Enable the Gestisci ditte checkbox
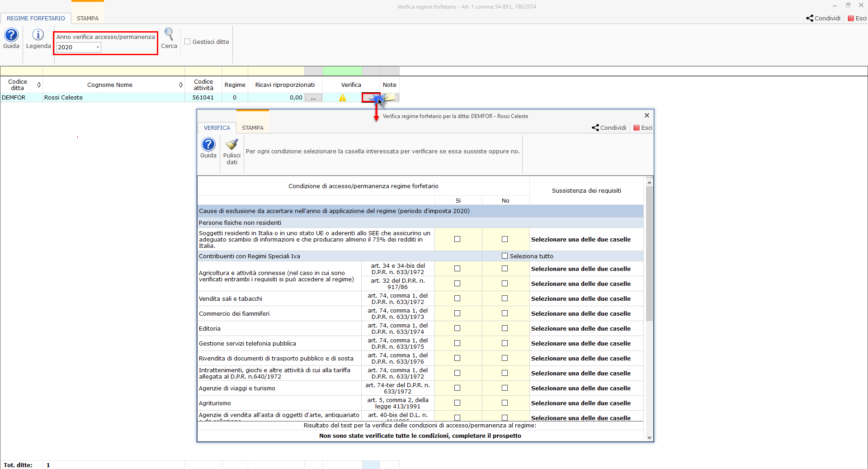868x469 pixels. (188, 42)
